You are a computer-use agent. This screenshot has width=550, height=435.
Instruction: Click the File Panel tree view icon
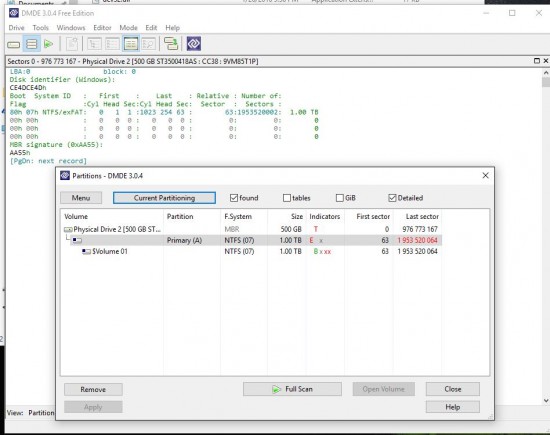pyautogui.click(x=94, y=44)
